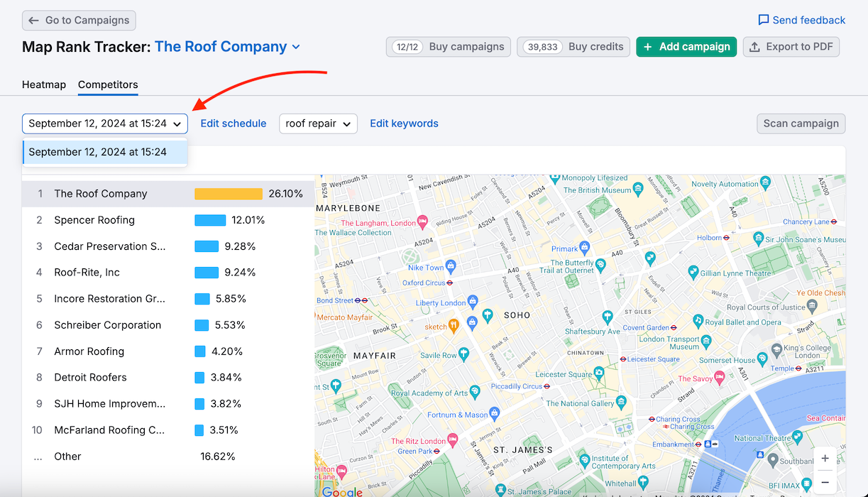The image size is (868, 497).
Task: Open the roof repair keyword dropdown
Action: [318, 124]
